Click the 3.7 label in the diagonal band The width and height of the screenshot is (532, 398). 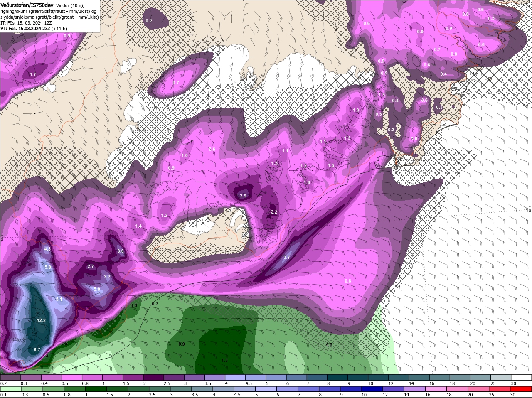tap(286, 257)
